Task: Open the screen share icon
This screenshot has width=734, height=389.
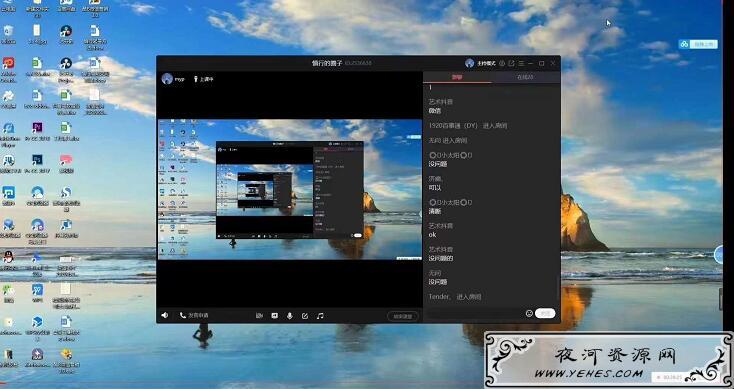Action: pyautogui.click(x=275, y=316)
